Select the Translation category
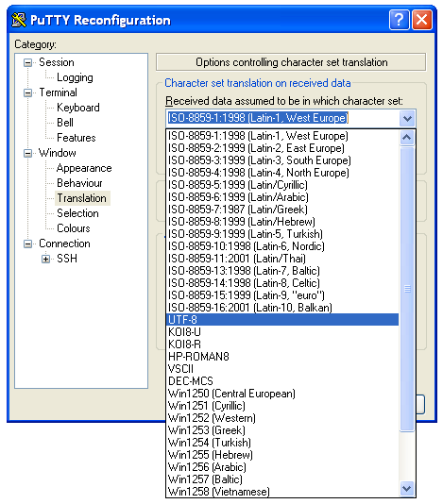 coord(82,198)
